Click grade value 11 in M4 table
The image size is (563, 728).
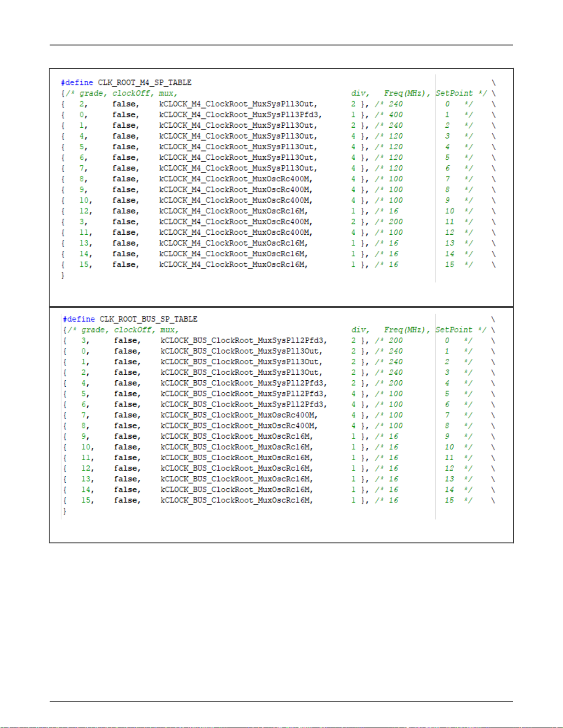pos(84,232)
